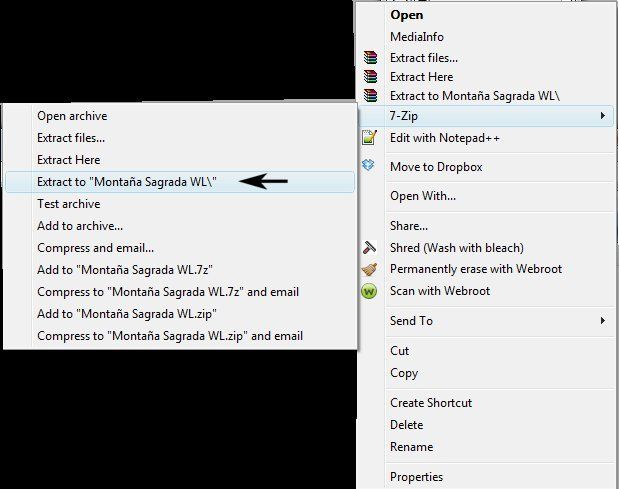Click the Shred bleach icon
The height and width of the screenshot is (489, 619).
click(x=370, y=248)
